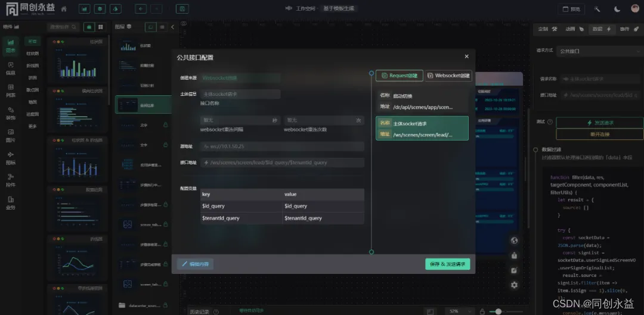644x315 pixels.
Task: Close the 公共接口配置 dialog
Action: (x=466, y=56)
